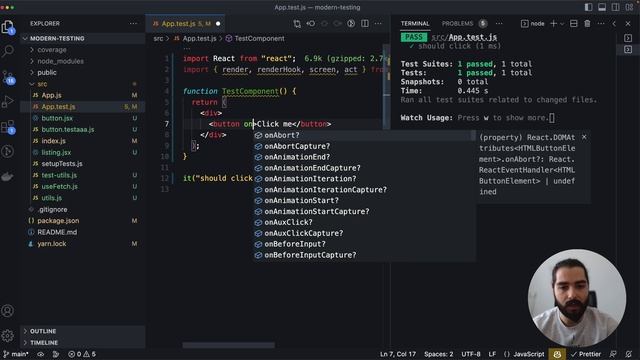Click the new terminal plus icon
Image resolution: width=640 pixels, height=360 pixels.
pos(553,24)
